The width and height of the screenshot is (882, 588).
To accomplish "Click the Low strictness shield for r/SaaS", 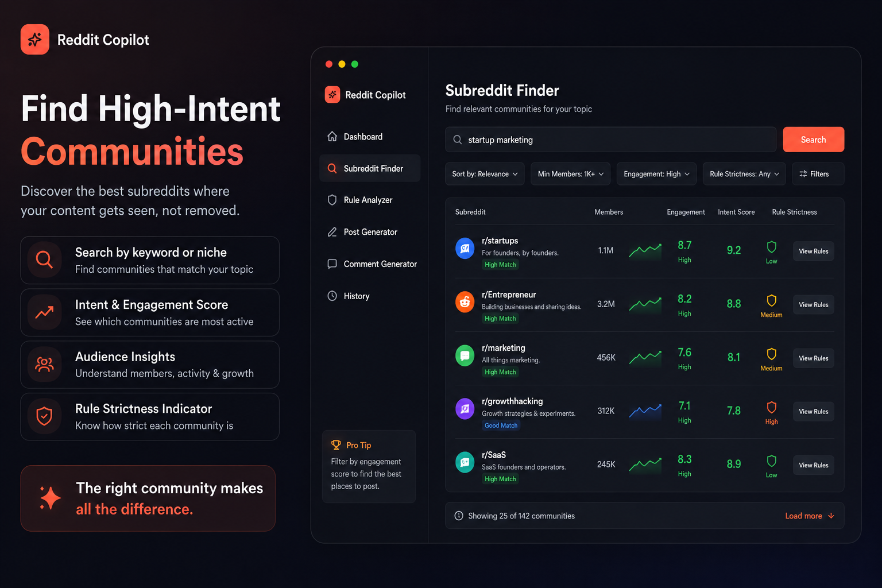I will pyautogui.click(x=771, y=461).
